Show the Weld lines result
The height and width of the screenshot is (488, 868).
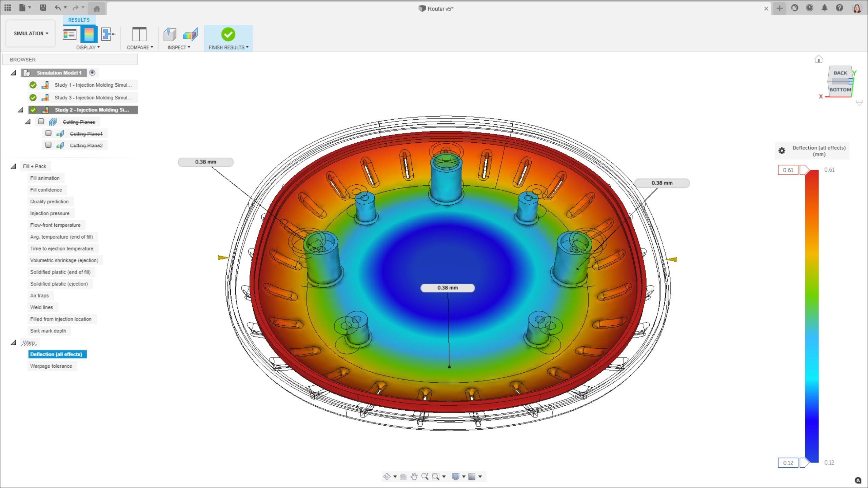pos(41,307)
